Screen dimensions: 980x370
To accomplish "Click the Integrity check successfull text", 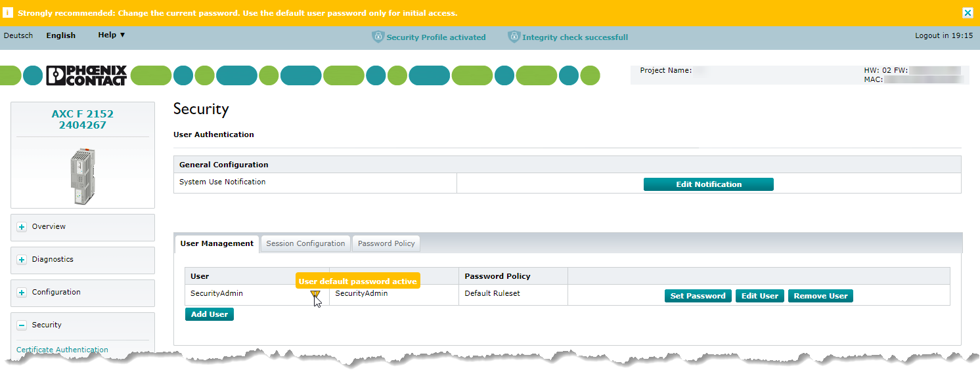I will 575,37.
